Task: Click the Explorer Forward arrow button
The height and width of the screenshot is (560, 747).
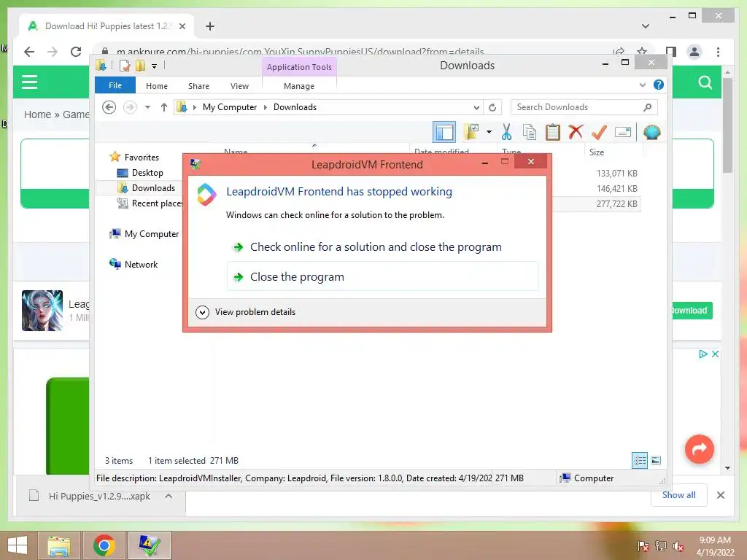Action: click(x=130, y=107)
